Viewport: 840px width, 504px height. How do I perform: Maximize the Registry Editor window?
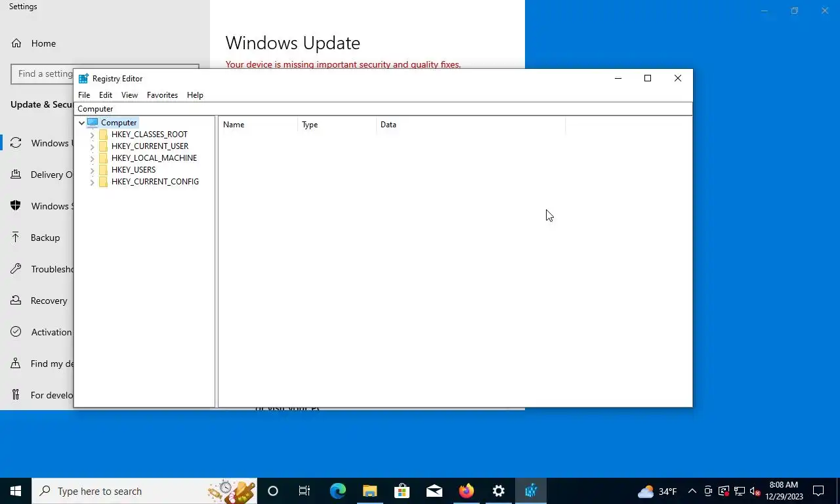pos(648,78)
